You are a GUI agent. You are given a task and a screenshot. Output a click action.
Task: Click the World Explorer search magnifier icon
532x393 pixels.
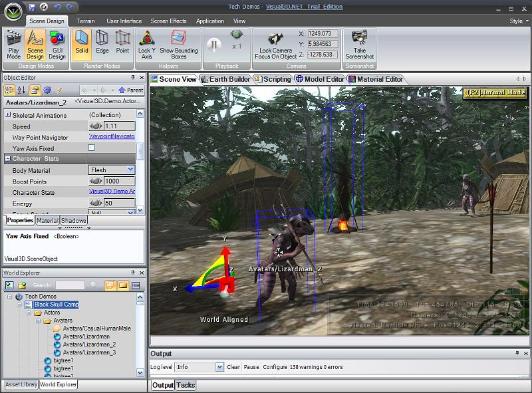(x=93, y=285)
